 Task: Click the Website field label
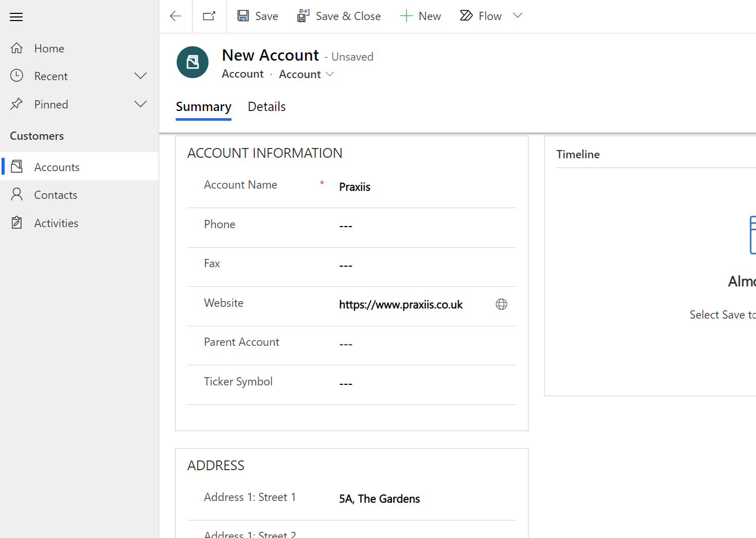point(223,303)
